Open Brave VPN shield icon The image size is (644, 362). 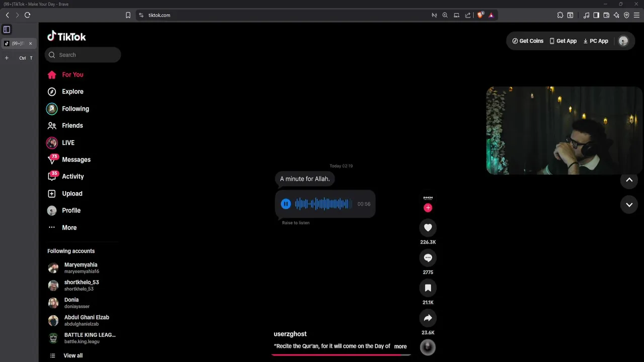(x=626, y=15)
